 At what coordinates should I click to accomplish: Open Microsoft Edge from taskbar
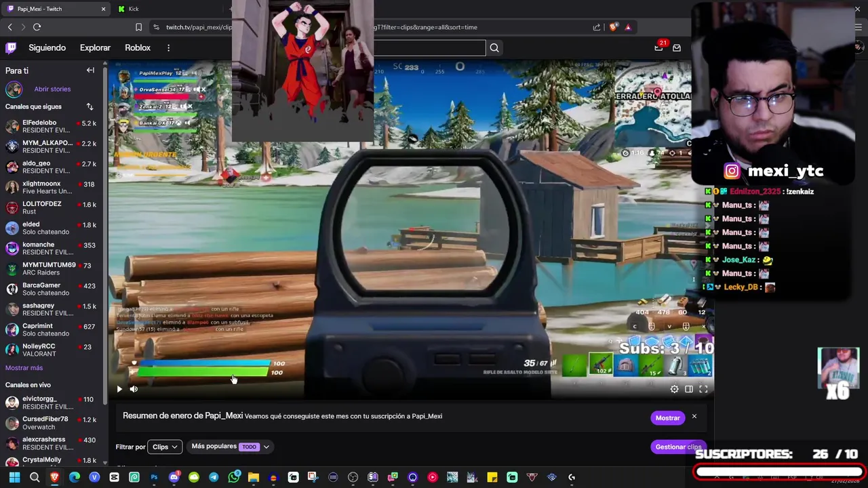(75, 477)
